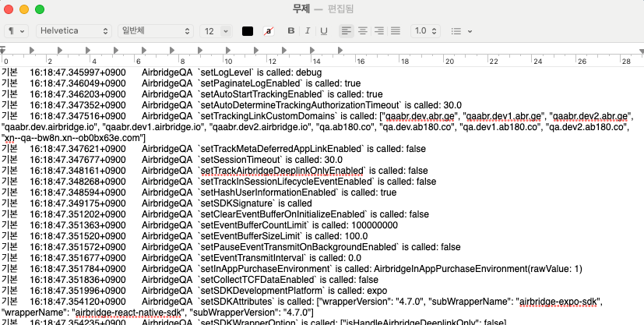The width and height of the screenshot is (644, 325).
Task: Justify the text
Action: 396,31
